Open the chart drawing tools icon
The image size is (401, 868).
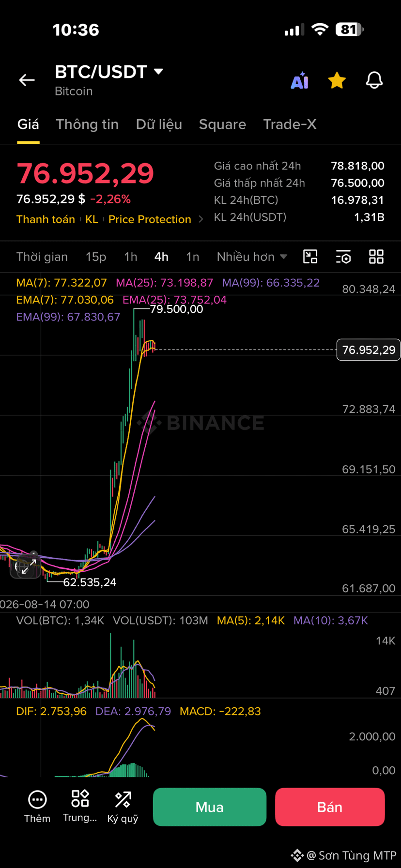coord(310,257)
